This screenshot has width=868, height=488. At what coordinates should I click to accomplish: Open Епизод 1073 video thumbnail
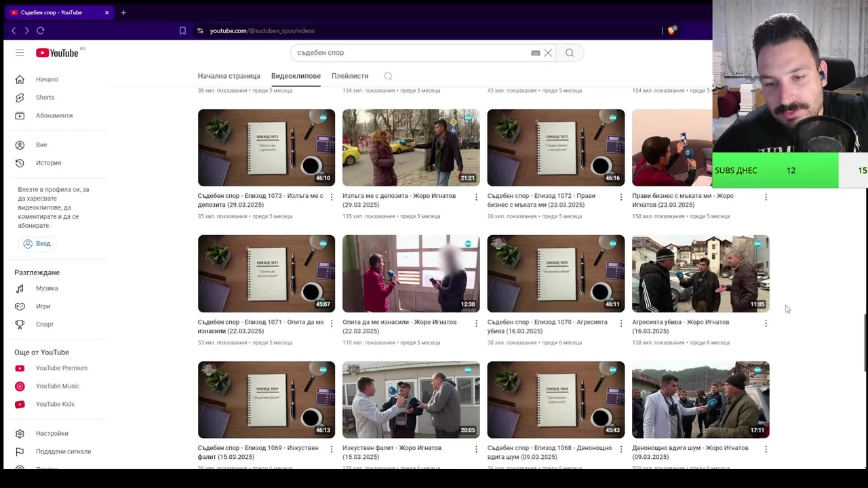267,148
